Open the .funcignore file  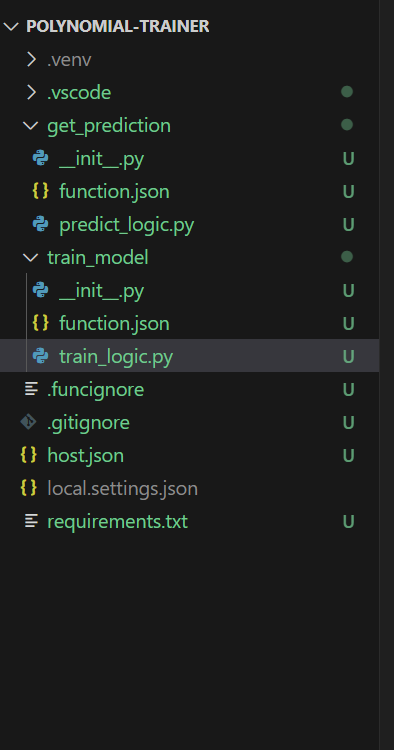[189, 389]
